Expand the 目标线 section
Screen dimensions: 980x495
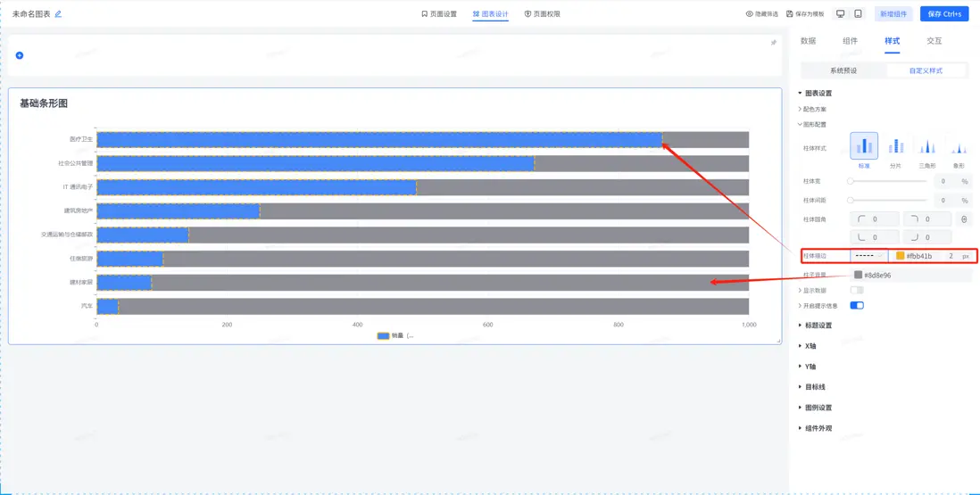[x=812, y=387]
